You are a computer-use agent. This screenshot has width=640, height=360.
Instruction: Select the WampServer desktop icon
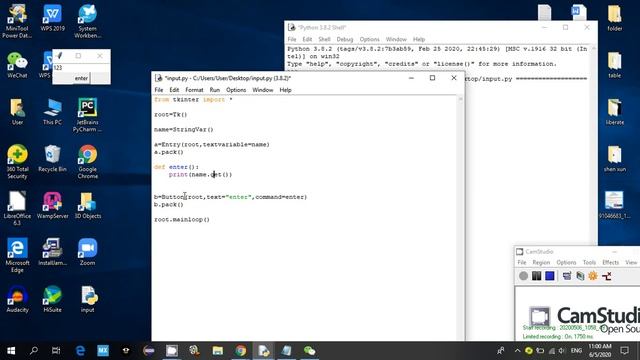pos(52,205)
